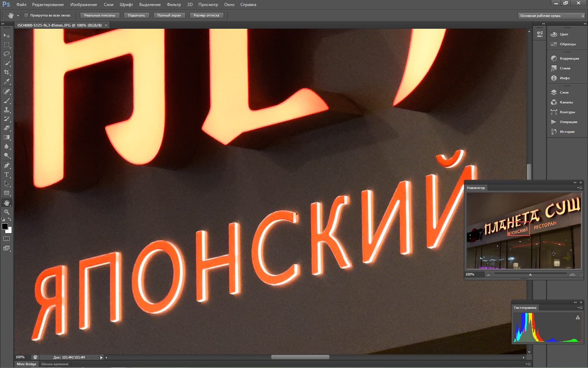Select the Move tool

(7, 36)
